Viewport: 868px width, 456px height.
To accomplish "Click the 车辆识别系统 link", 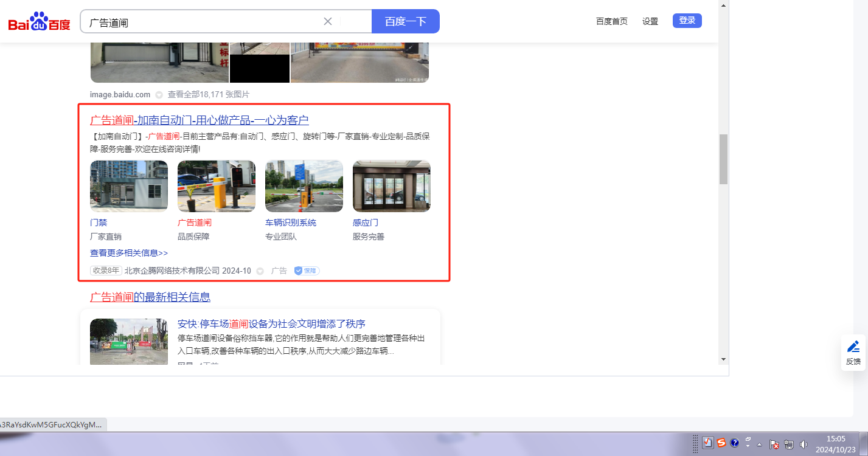I will 291,223.
